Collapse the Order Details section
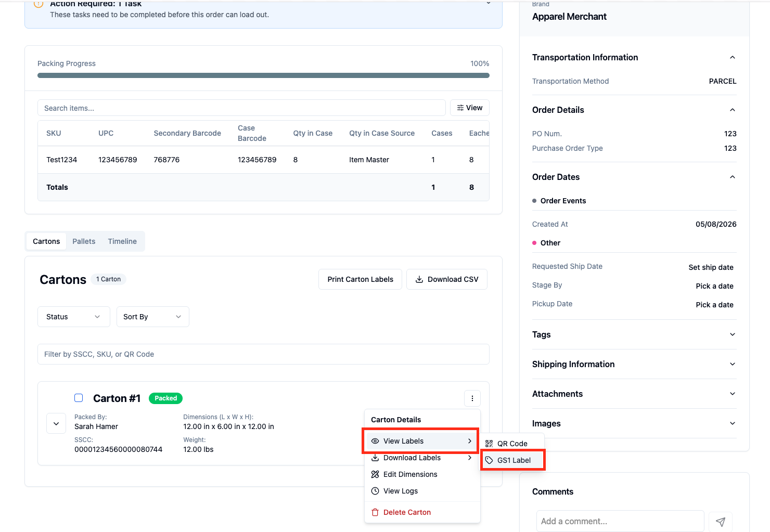This screenshot has height=532, width=770. [x=733, y=110]
